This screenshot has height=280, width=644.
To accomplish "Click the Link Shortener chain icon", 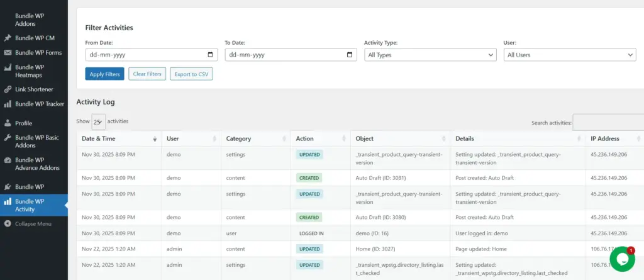I will tap(8, 89).
